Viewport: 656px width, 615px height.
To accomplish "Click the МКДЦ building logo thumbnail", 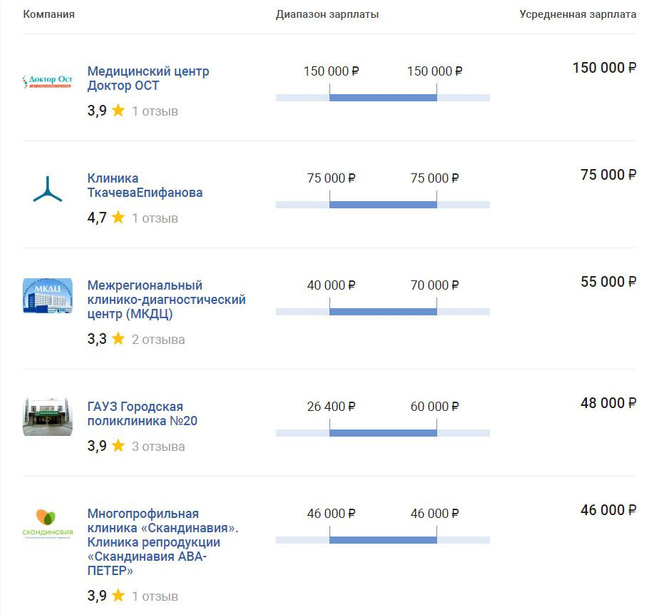I will tap(48, 296).
